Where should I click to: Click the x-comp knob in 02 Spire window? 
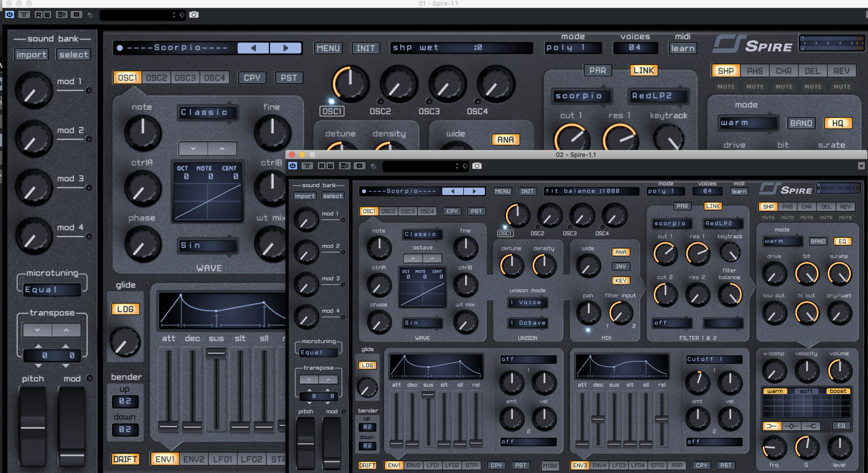774,370
